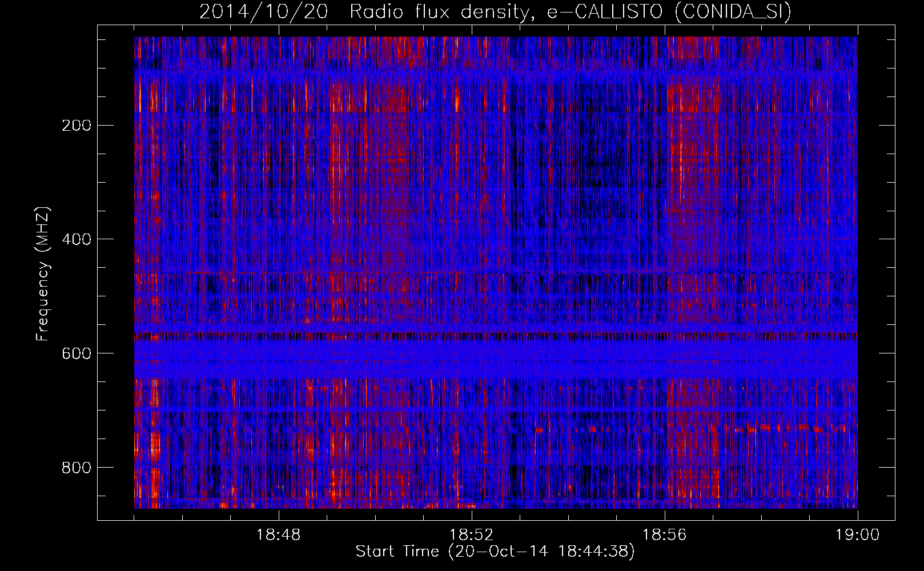Click the '800' frequency tick label
The width and height of the screenshot is (924, 571).
[x=77, y=468]
